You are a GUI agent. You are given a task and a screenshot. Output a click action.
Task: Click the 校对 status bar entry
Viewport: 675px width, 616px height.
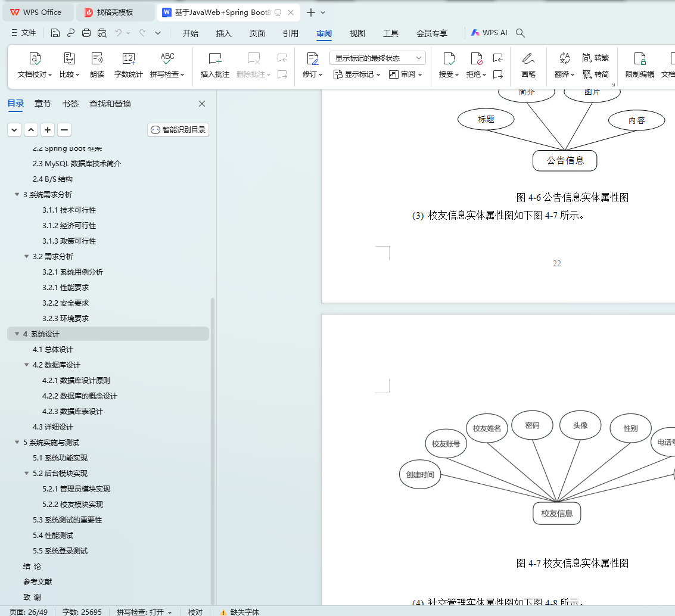click(x=195, y=612)
